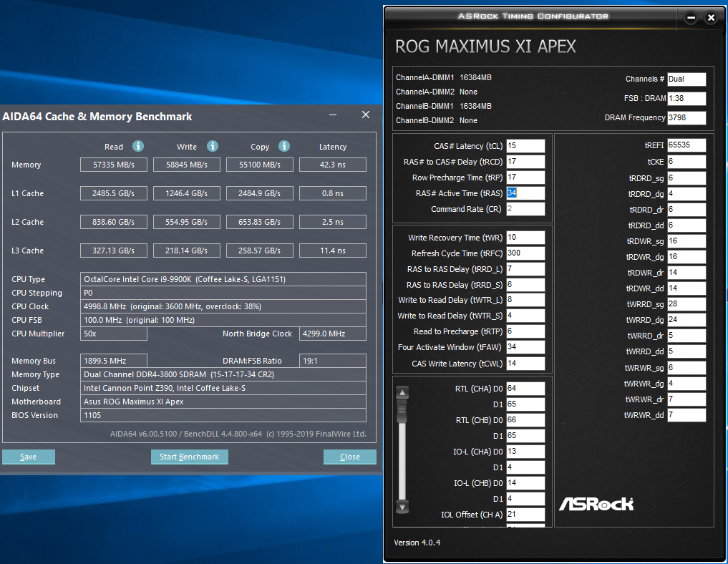Click the tRDRD_sg value field

[686, 178]
